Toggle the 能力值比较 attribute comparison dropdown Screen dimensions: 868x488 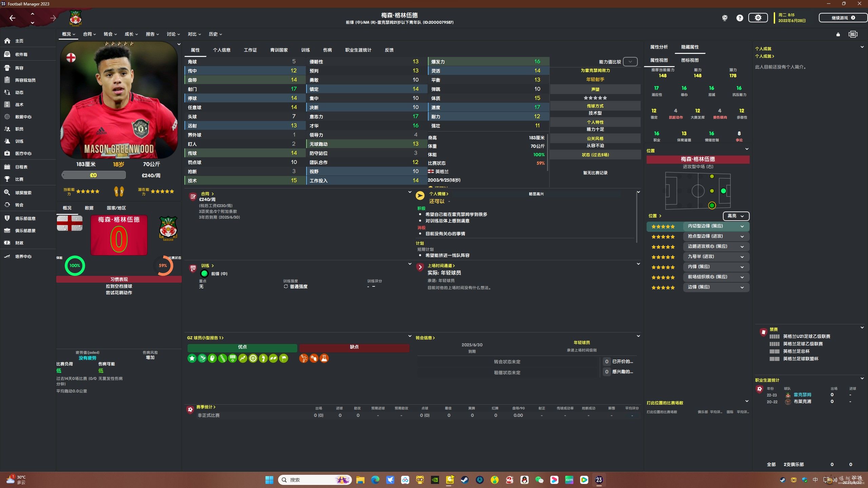(x=630, y=62)
